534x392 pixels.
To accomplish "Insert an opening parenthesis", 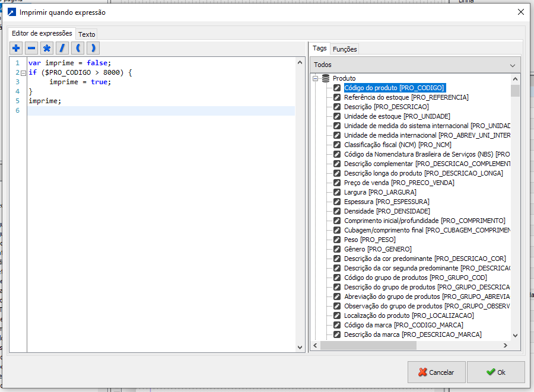I will pos(77,48).
